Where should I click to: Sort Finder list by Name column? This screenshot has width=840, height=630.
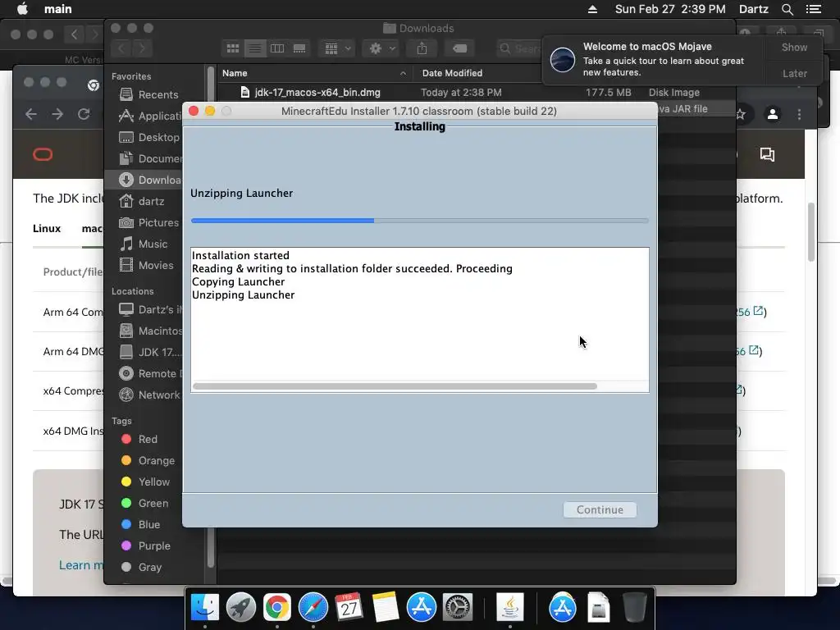pyautogui.click(x=314, y=73)
